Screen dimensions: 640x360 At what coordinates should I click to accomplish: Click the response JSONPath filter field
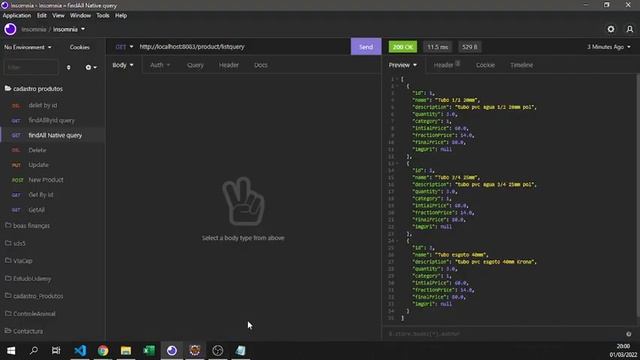point(504,334)
